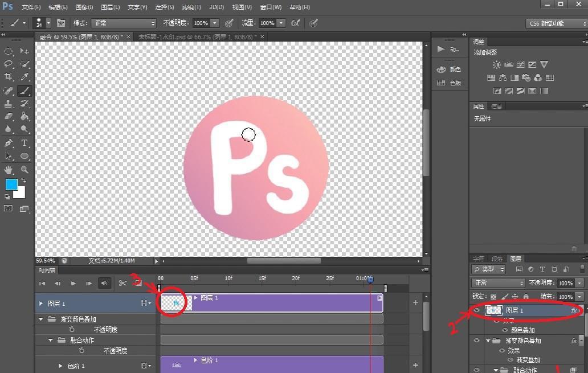This screenshot has height=373, width=588.
Task: Select the Quick Selection tool
Action: pos(24,64)
